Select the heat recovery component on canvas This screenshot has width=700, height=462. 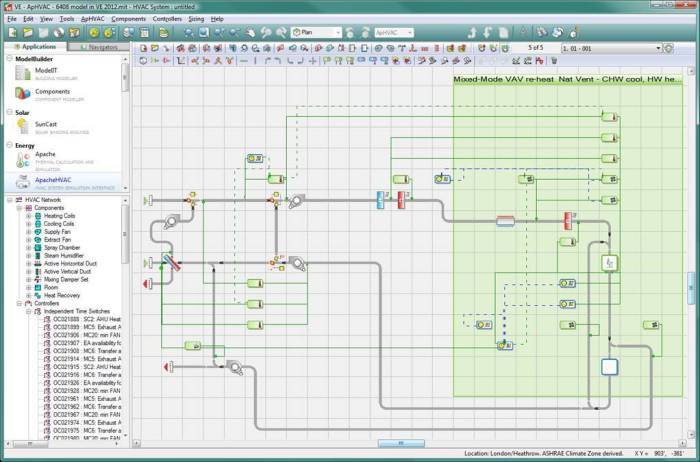pyautogui.click(x=171, y=262)
